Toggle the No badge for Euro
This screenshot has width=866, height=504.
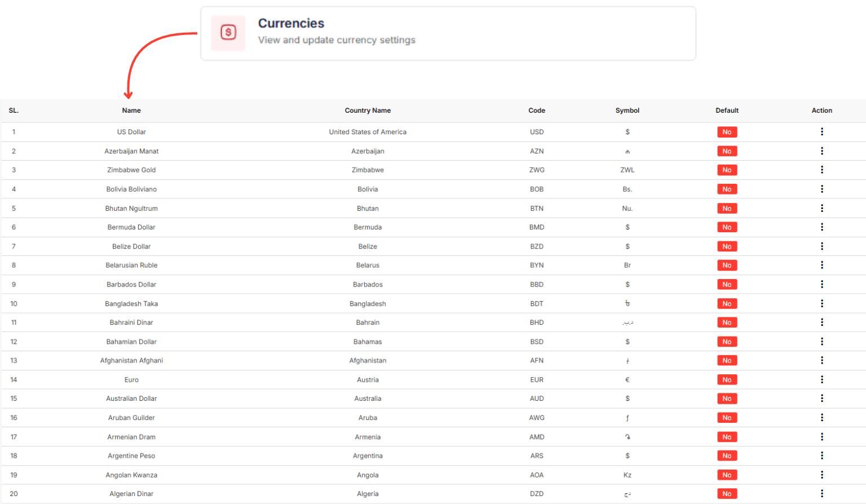coord(727,379)
